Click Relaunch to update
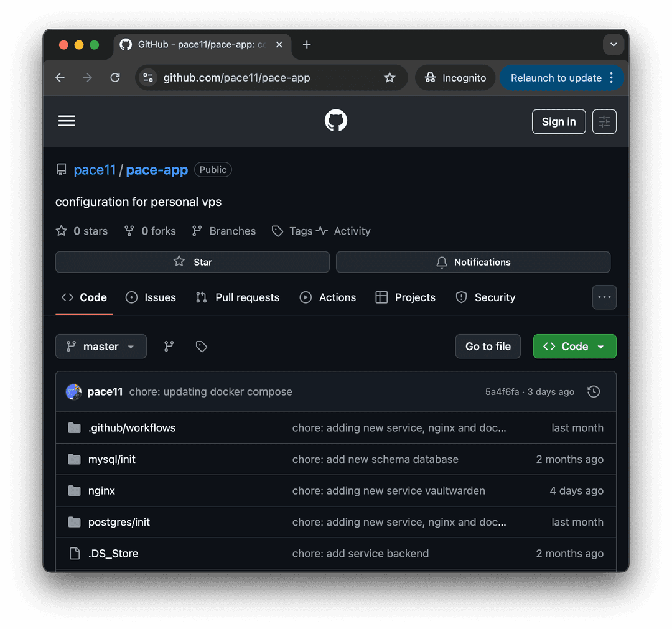 [x=556, y=78]
